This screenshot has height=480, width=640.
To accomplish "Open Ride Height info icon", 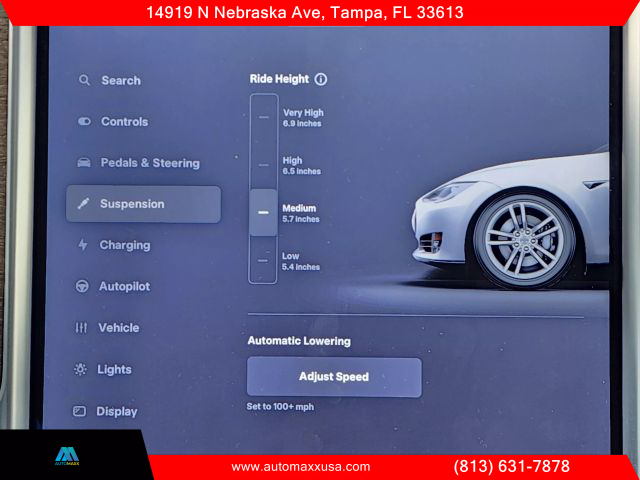I will click(x=320, y=79).
